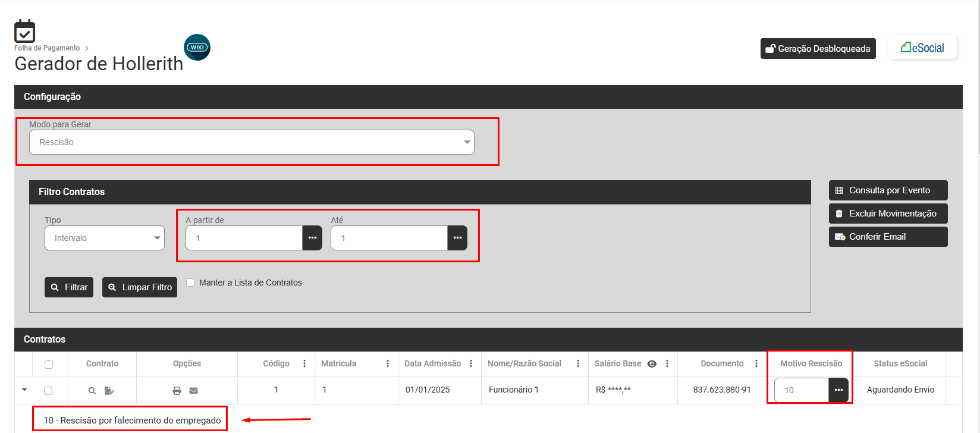
Task: Click the magnifier icon in Contrato column
Action: click(92, 391)
